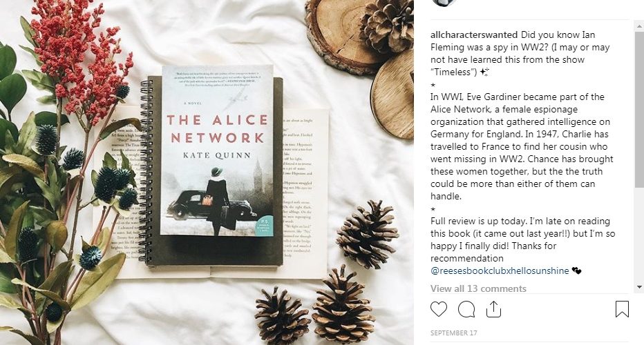The height and width of the screenshot is (345, 644).
Task: Click the caption scrollbar up arrow
Action: coord(639,26)
